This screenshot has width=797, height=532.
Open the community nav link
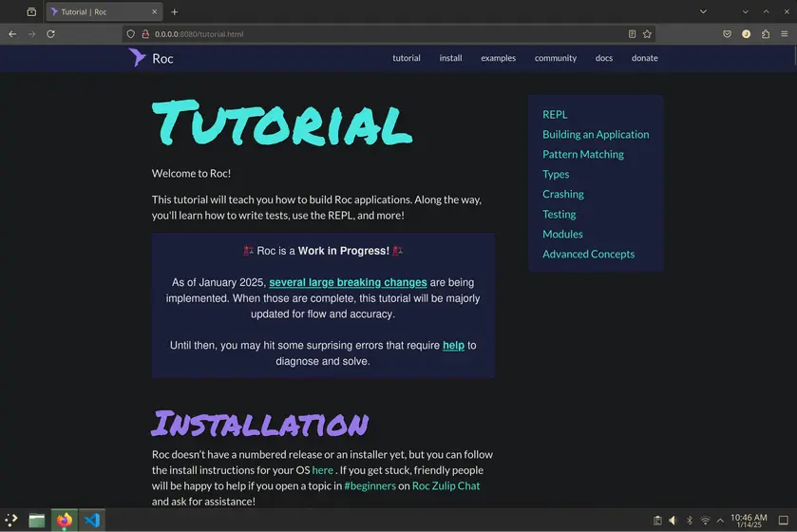coord(555,58)
